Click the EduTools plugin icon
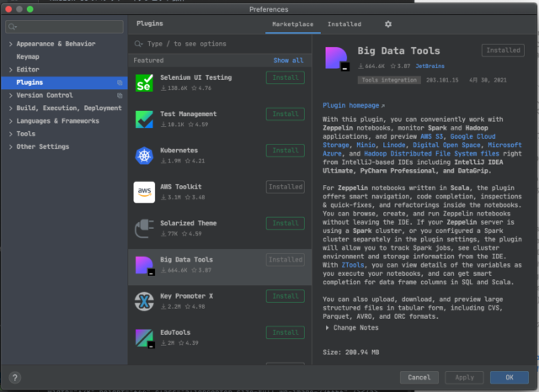The image size is (539, 392). pos(145,338)
